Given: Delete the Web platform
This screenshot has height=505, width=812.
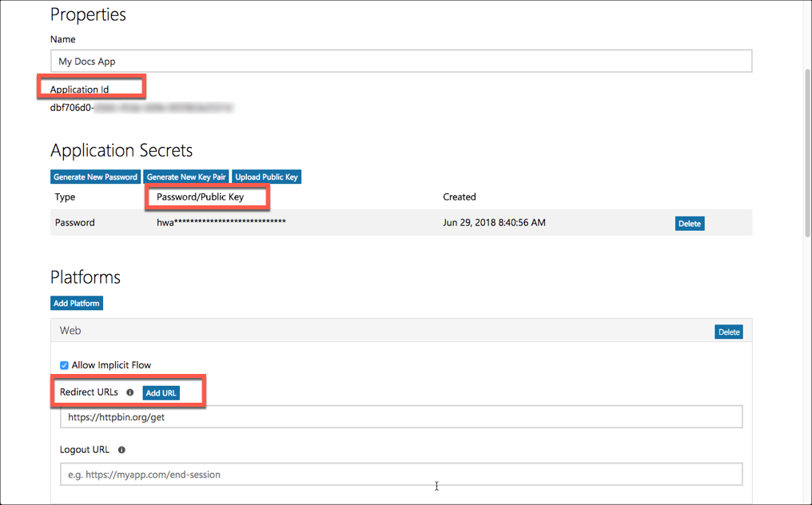Looking at the screenshot, I should [728, 331].
